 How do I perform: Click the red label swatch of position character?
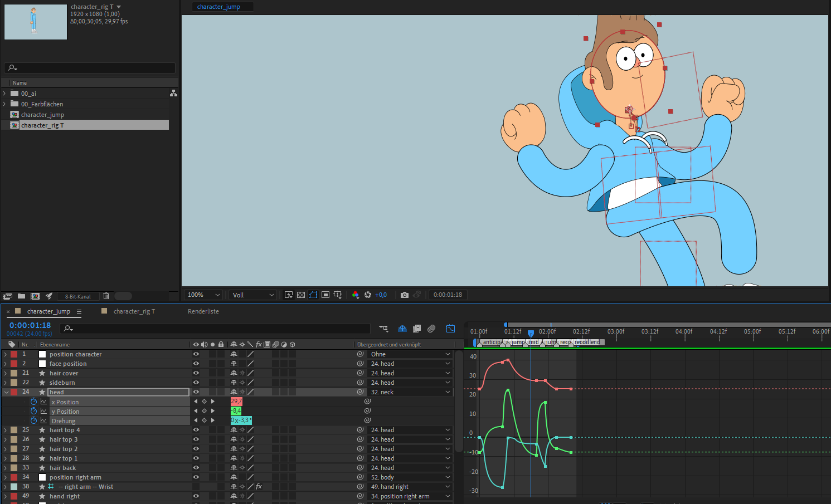[14, 354]
